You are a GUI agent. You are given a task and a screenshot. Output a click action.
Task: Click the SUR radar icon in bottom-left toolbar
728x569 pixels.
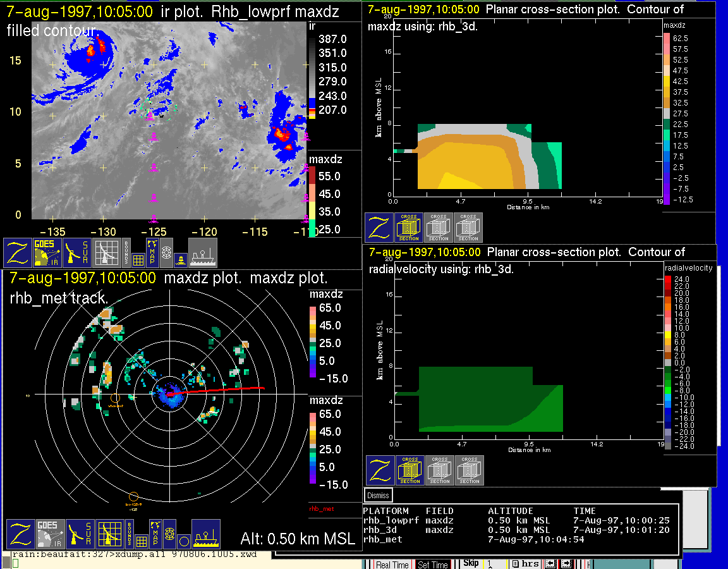(x=78, y=253)
